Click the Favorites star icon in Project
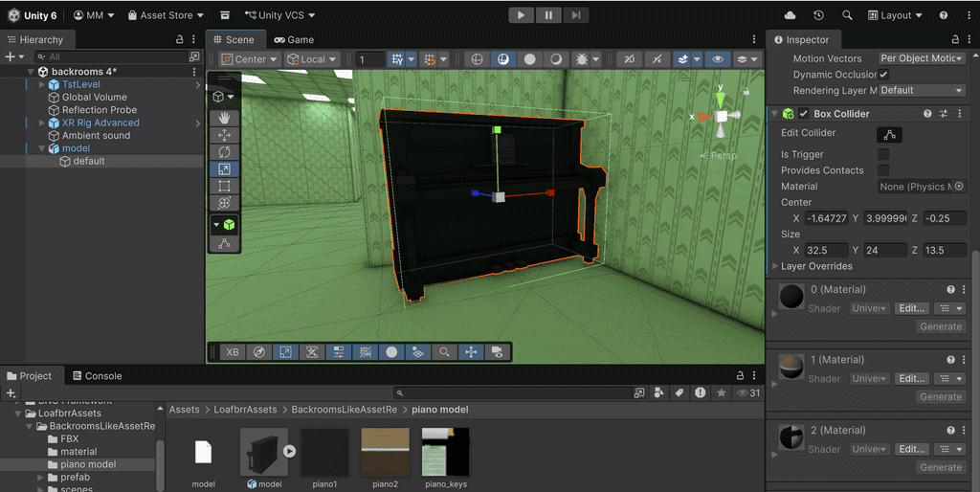The width and height of the screenshot is (980, 492). point(722,392)
